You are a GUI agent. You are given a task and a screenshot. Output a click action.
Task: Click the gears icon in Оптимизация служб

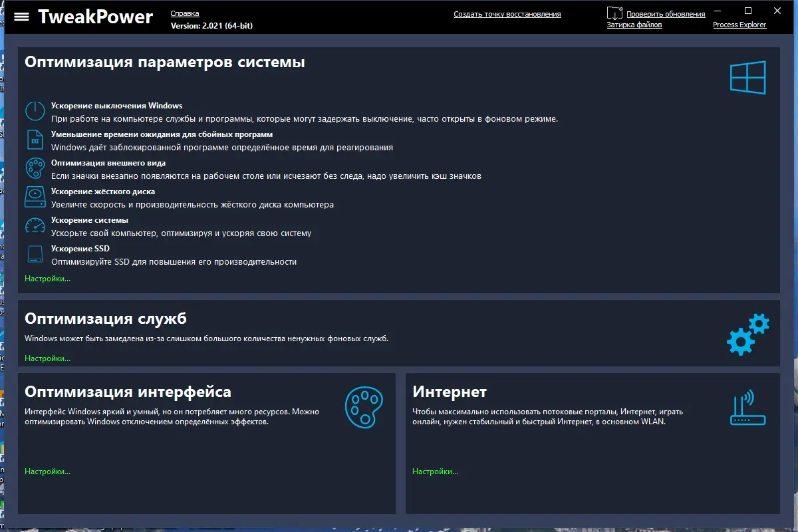click(748, 334)
